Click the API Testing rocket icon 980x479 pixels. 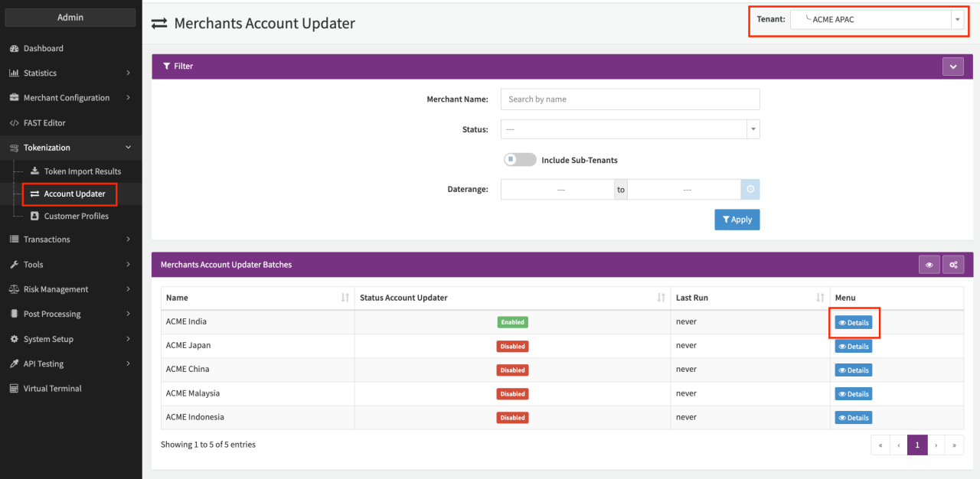pyautogui.click(x=14, y=364)
